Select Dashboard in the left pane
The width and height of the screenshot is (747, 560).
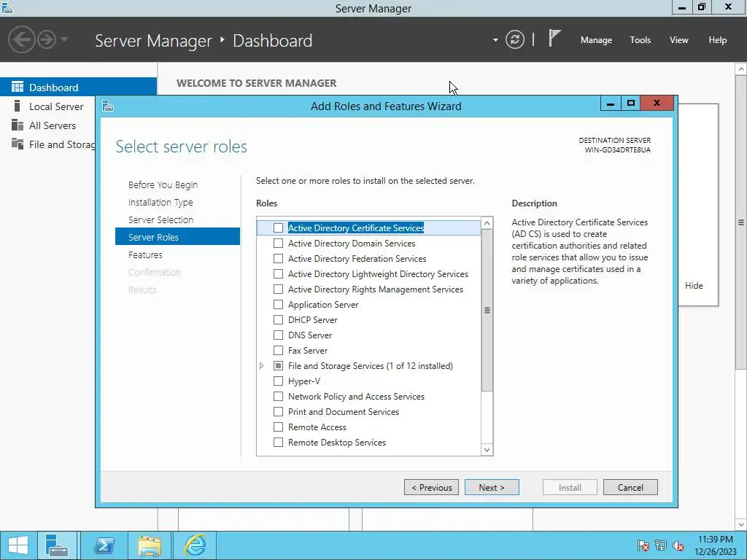tap(78, 87)
